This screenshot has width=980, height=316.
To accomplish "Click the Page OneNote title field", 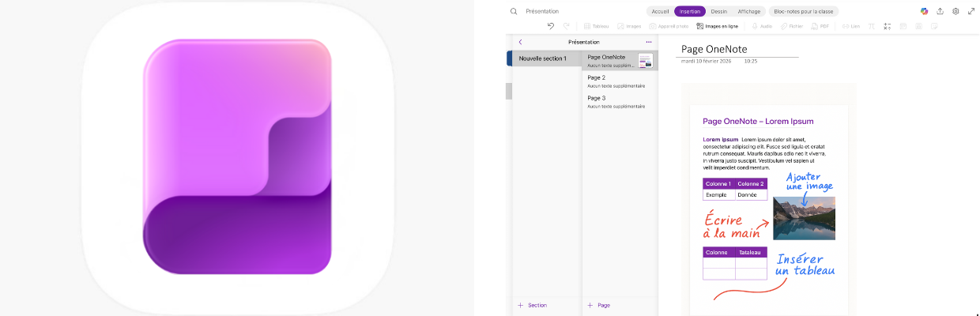I will [x=714, y=49].
